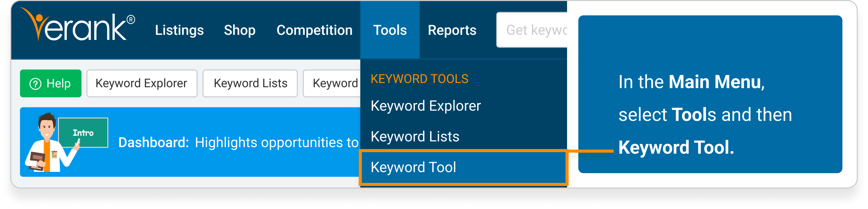
Task: Click the partially hidden Keyword button
Action: [x=332, y=83]
